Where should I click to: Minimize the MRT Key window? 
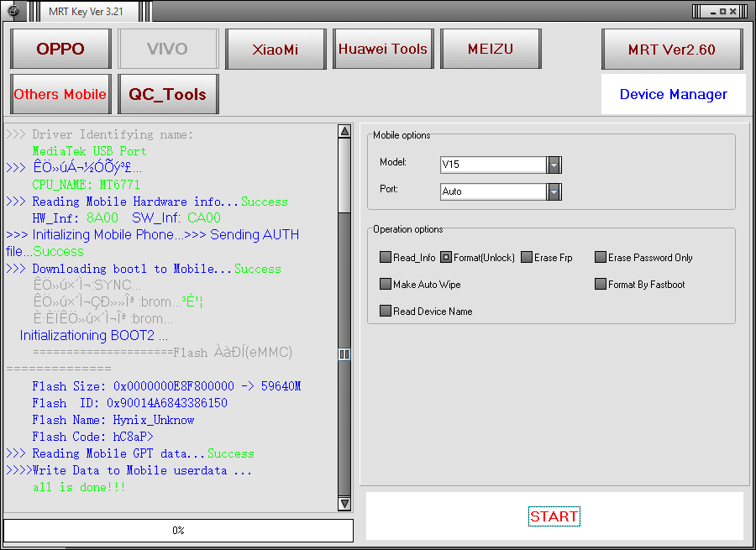coord(712,12)
